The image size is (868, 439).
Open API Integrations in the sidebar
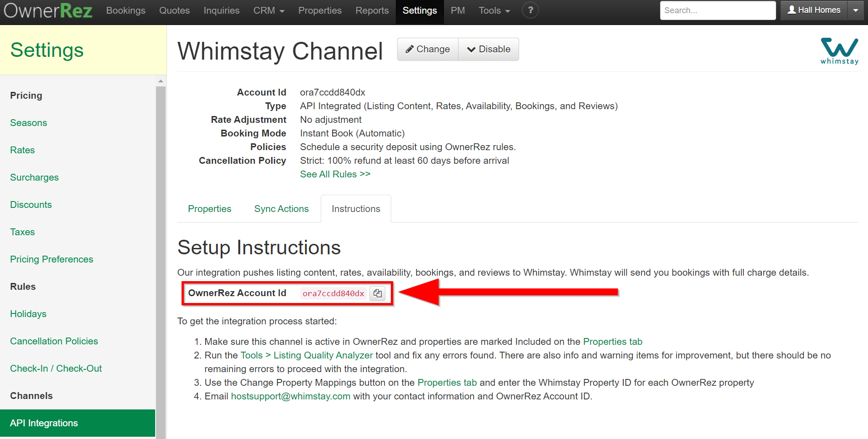[x=44, y=423]
